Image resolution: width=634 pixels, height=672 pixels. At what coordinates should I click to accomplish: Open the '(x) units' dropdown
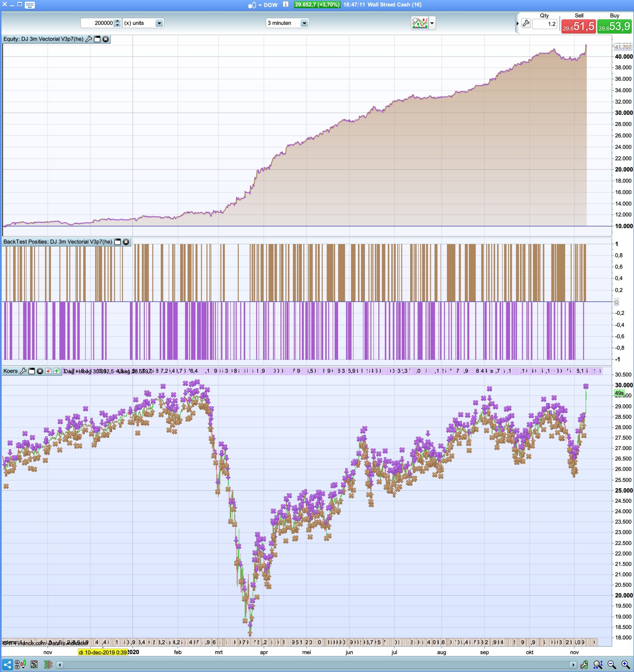coord(159,23)
